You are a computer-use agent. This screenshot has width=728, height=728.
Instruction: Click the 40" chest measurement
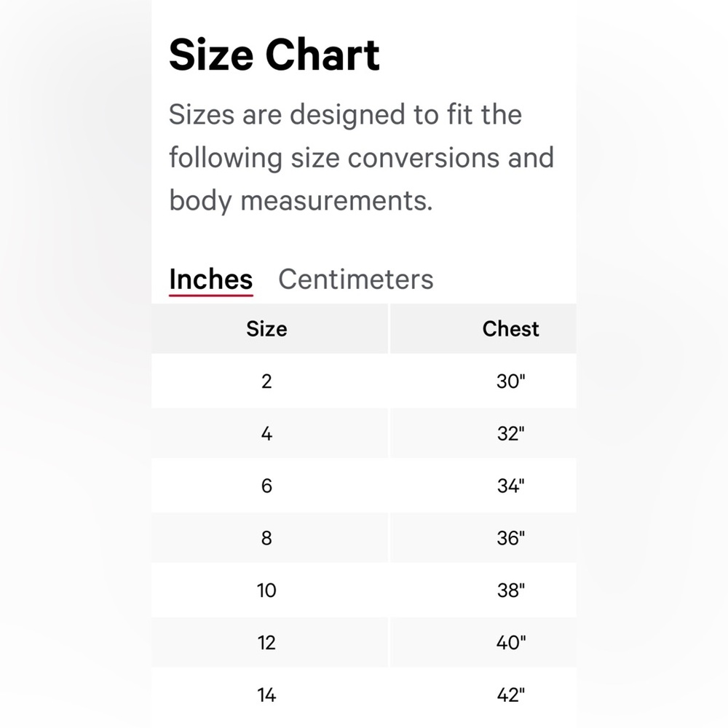point(511,643)
